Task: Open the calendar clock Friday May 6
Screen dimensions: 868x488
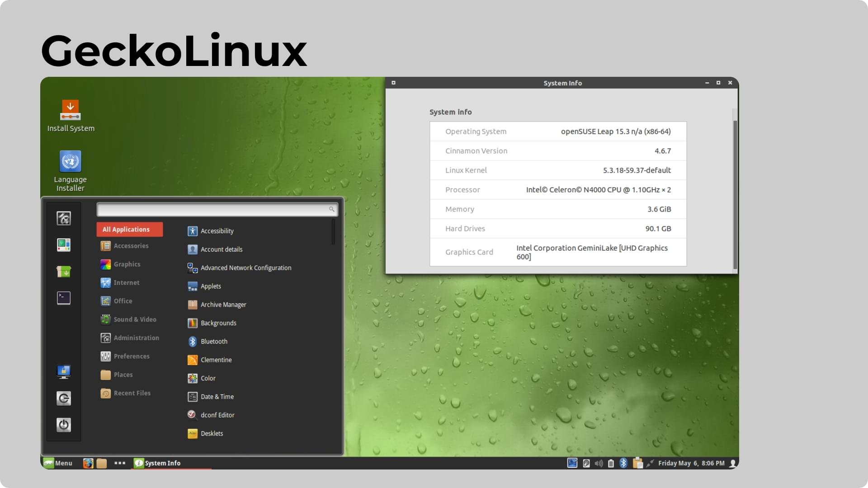Action: point(691,463)
